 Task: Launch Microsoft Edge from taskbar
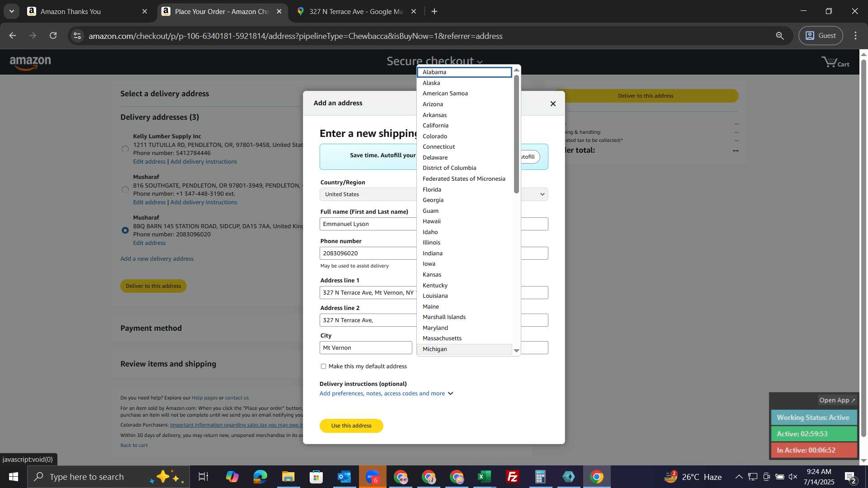pyautogui.click(x=260, y=477)
